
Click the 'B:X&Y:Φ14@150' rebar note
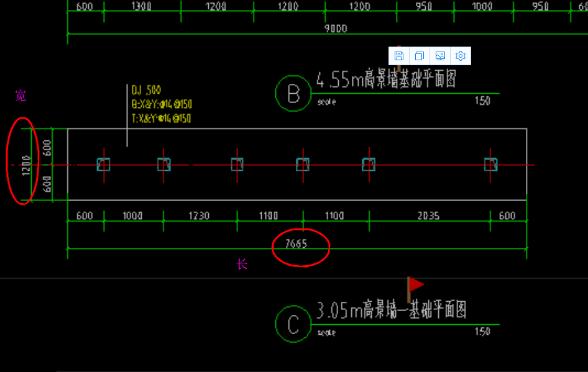162,104
